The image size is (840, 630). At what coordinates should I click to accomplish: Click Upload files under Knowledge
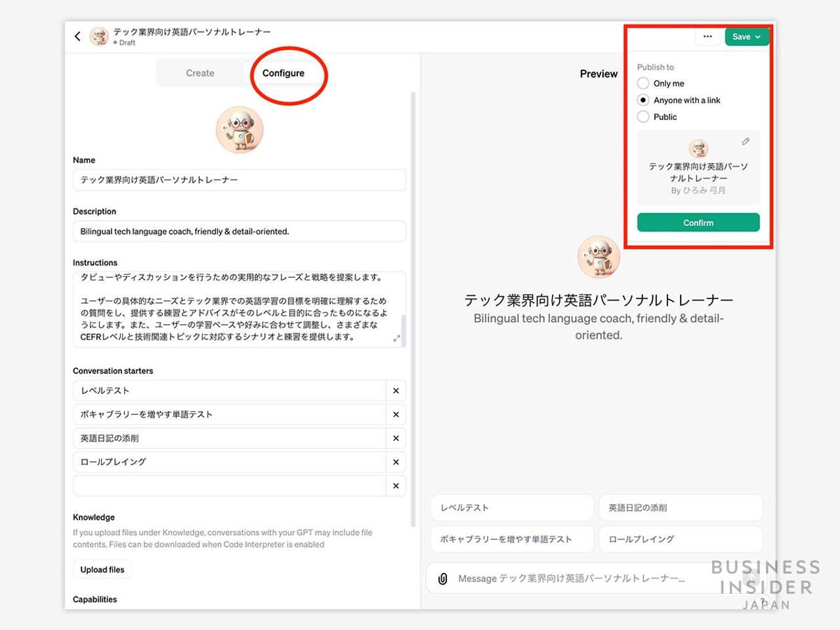[x=102, y=569]
